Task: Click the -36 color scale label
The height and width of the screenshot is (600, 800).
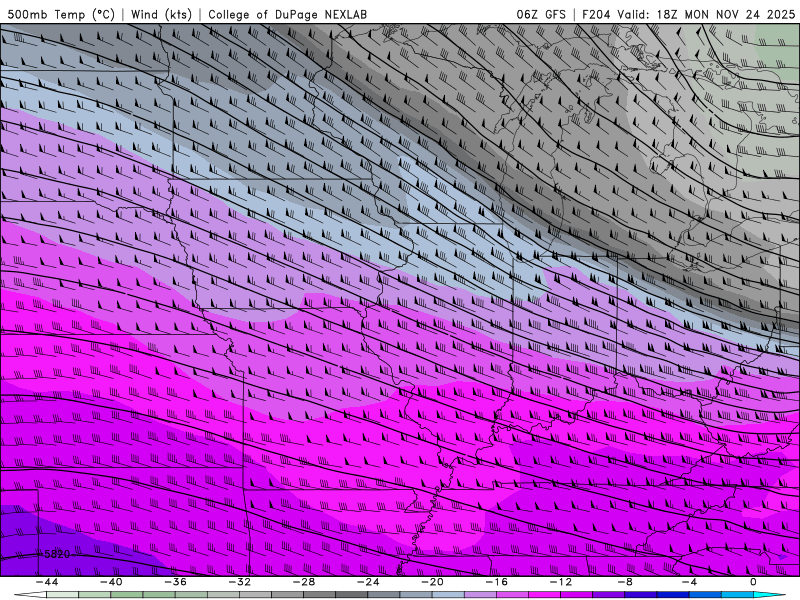Action: [176, 582]
